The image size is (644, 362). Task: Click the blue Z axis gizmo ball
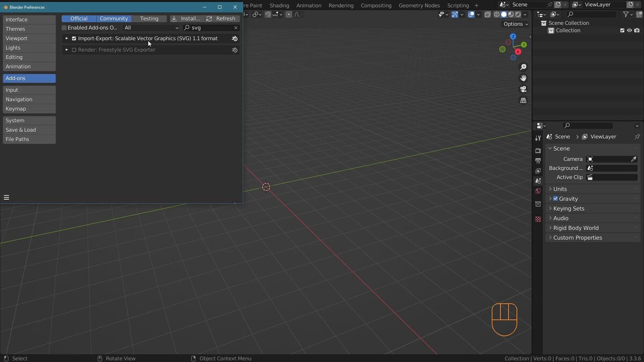pos(513,36)
